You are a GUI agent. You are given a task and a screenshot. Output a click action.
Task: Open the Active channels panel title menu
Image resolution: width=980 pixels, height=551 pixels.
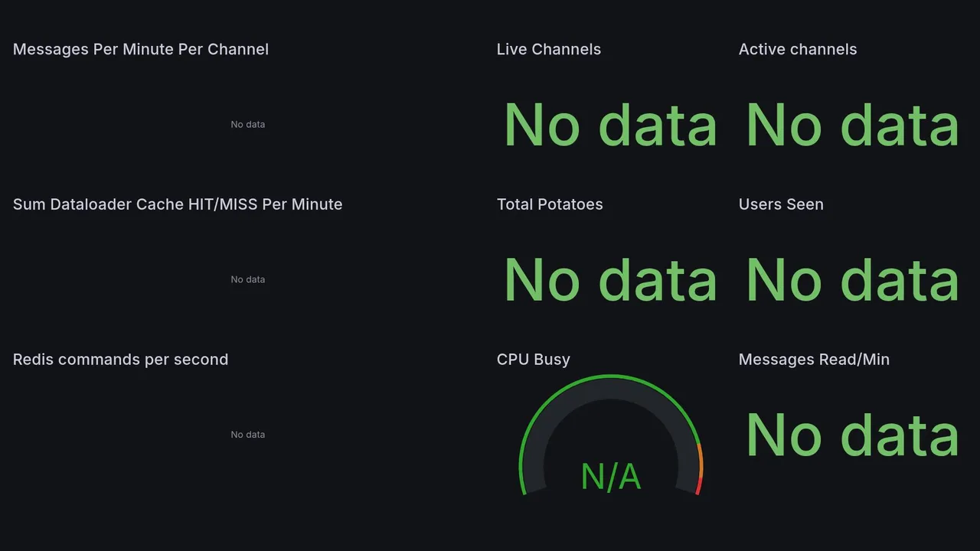click(797, 50)
